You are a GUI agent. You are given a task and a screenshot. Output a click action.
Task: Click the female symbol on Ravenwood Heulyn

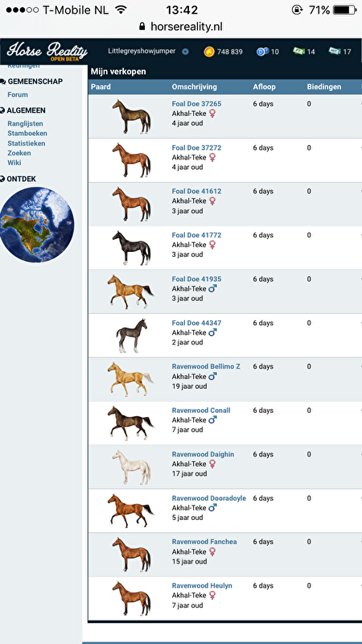click(212, 596)
